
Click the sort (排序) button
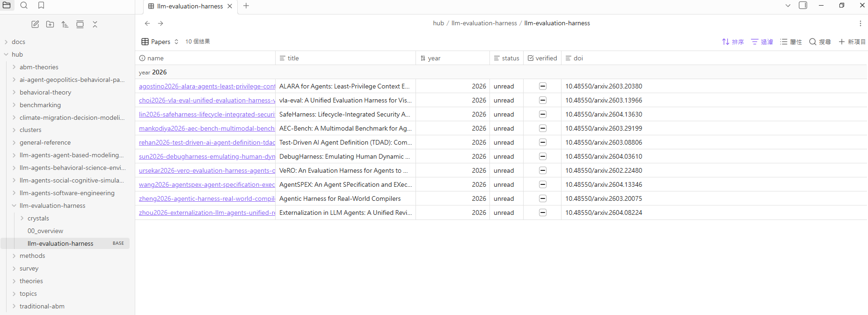(733, 42)
